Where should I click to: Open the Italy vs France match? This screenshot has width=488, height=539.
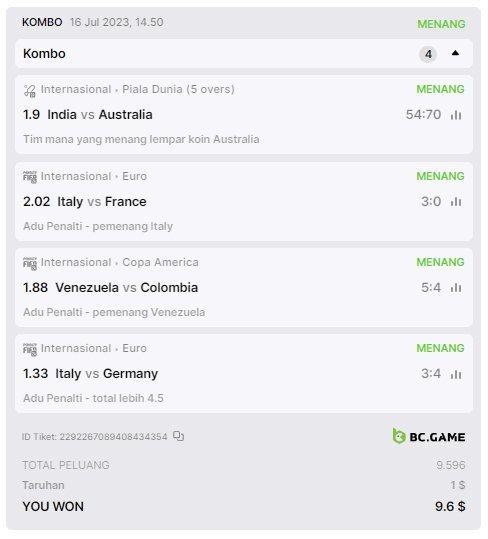click(x=102, y=201)
